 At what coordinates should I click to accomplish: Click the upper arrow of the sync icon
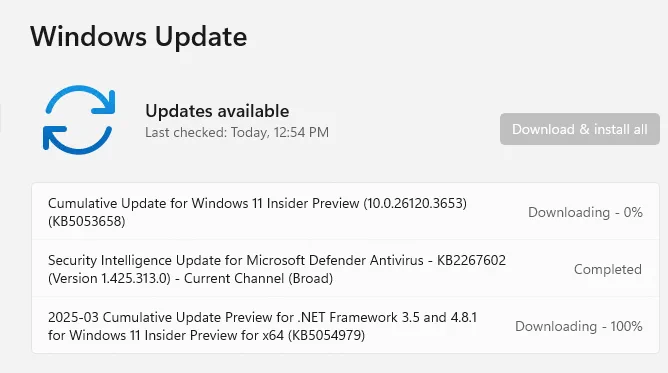pyautogui.click(x=81, y=100)
